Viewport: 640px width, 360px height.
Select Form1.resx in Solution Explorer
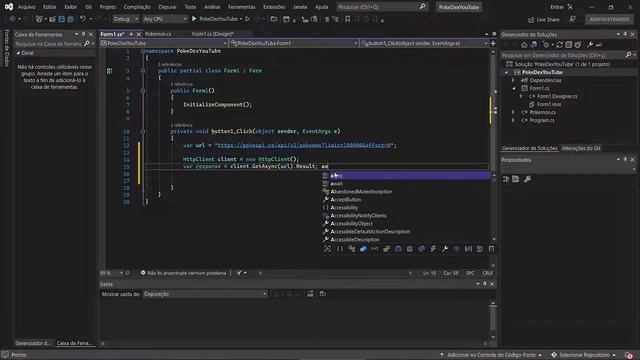pyautogui.click(x=549, y=104)
